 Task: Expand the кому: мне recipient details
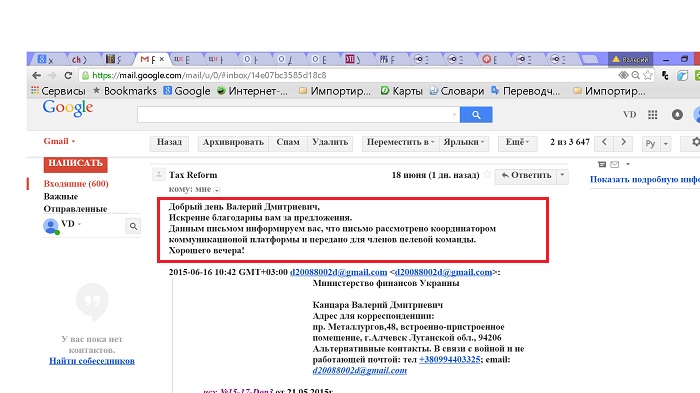tap(217, 190)
